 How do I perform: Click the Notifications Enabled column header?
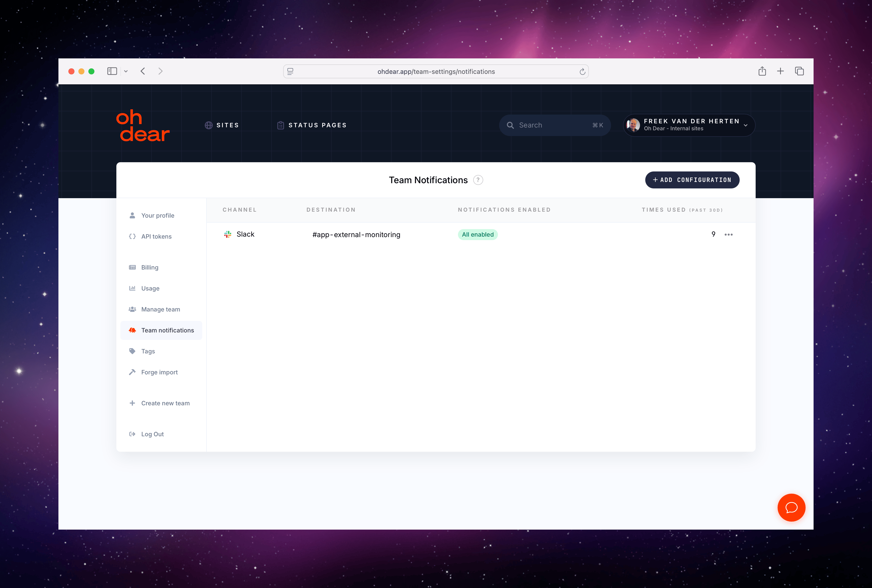click(504, 210)
